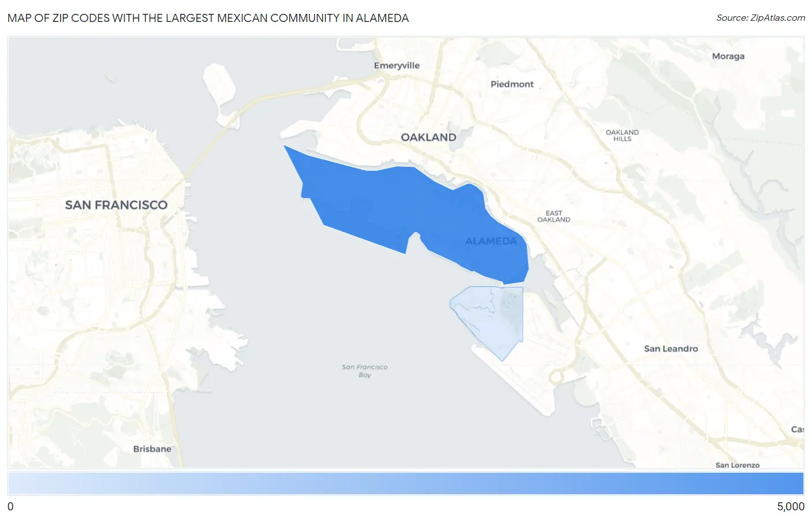Click the ALAMEDA label on the blue region
812x519 pixels.
pos(491,241)
